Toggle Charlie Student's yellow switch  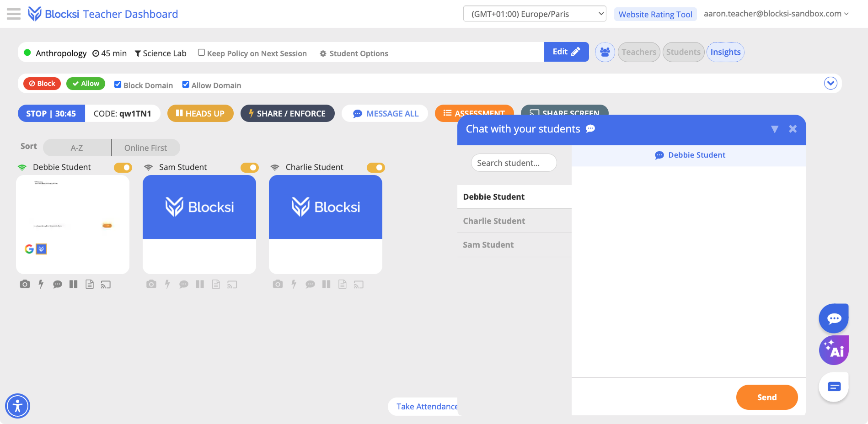click(x=376, y=168)
